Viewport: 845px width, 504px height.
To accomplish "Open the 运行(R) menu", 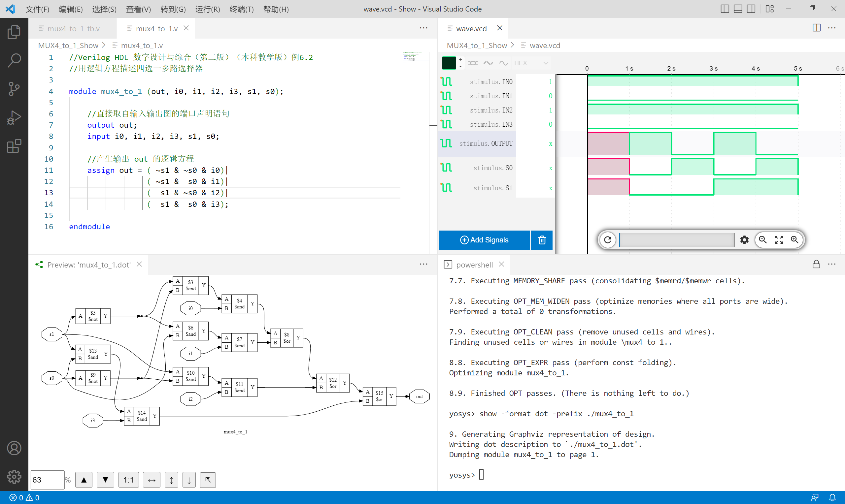I will coord(208,9).
